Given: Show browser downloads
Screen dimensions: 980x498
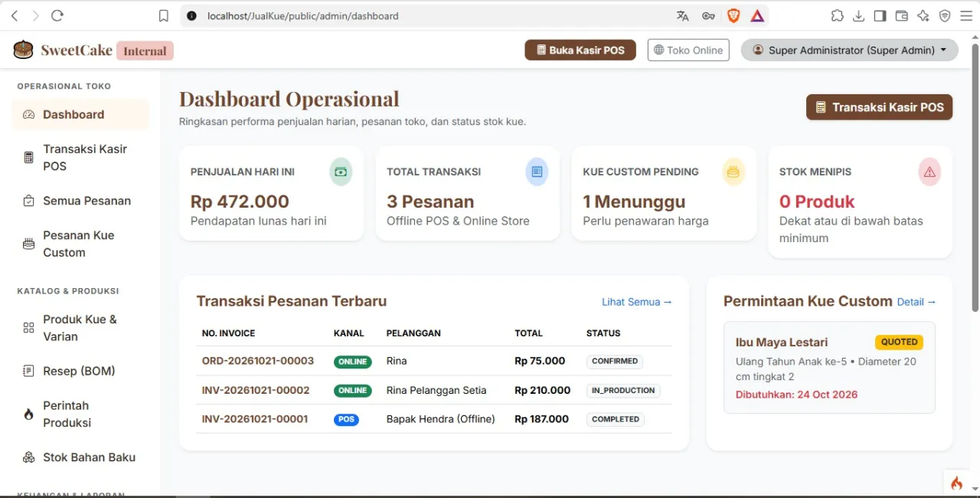Looking at the screenshot, I should click(858, 15).
